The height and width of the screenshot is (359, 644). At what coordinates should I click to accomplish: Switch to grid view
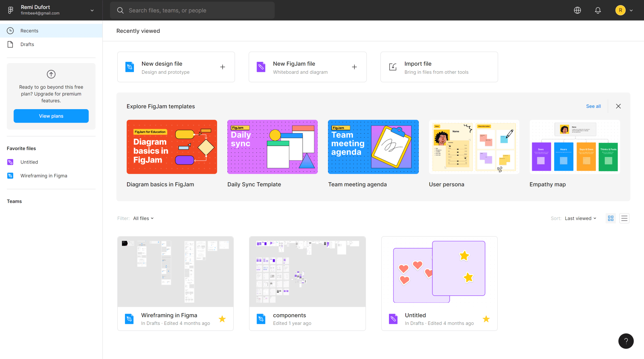(611, 218)
